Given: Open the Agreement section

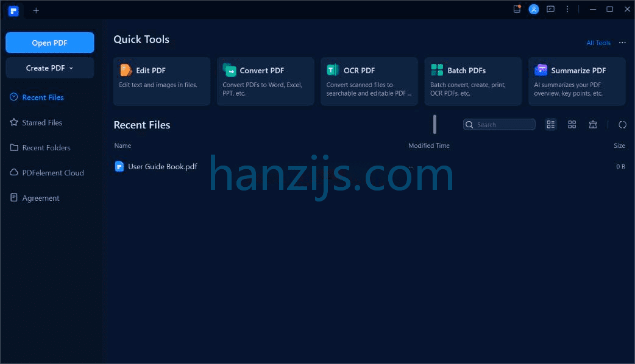Looking at the screenshot, I should 40,198.
